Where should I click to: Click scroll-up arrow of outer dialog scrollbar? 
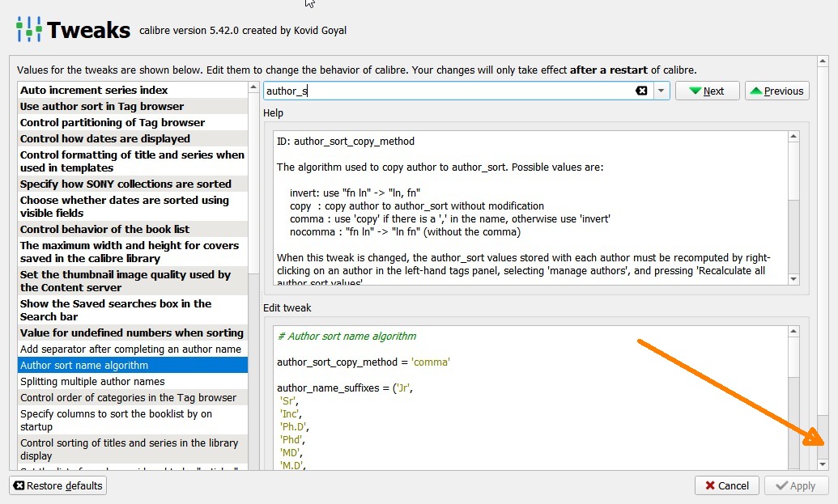pyautogui.click(x=823, y=61)
